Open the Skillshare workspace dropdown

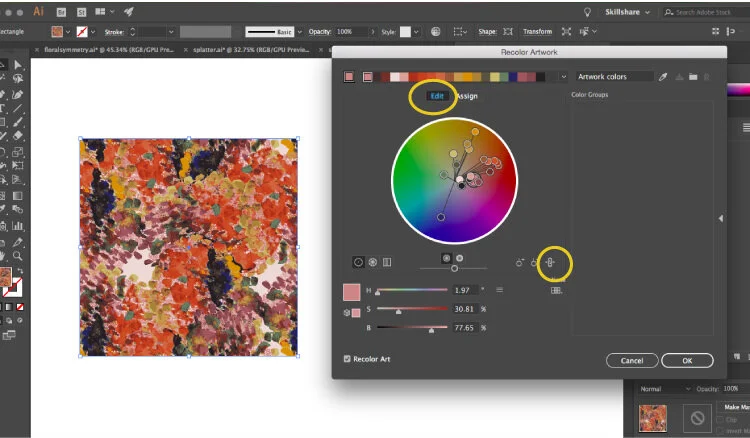628,12
